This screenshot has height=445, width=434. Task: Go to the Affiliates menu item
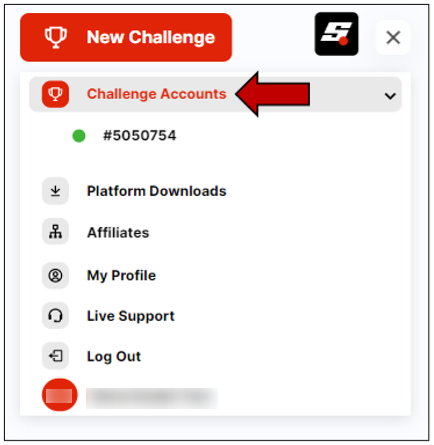(118, 232)
